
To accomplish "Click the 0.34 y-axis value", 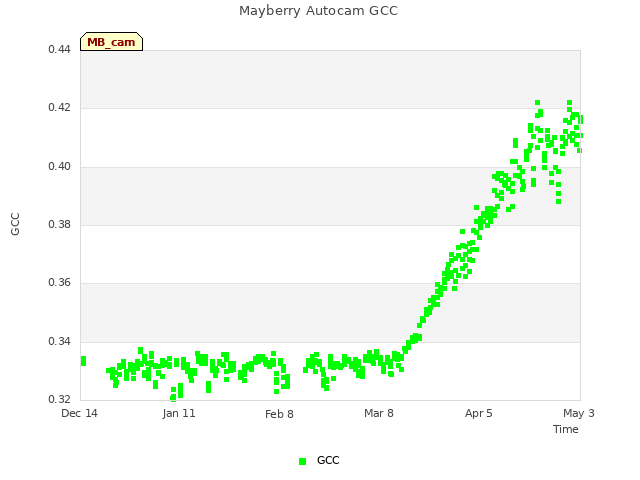I will [59, 341].
